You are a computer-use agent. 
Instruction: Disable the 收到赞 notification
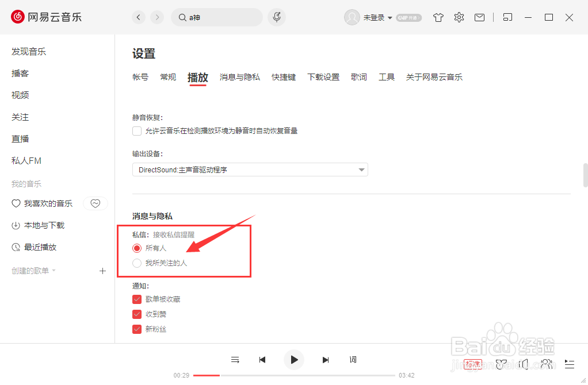[x=137, y=314]
